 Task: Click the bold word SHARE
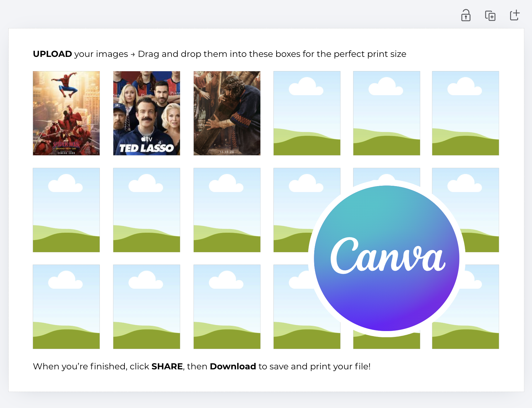point(167,366)
